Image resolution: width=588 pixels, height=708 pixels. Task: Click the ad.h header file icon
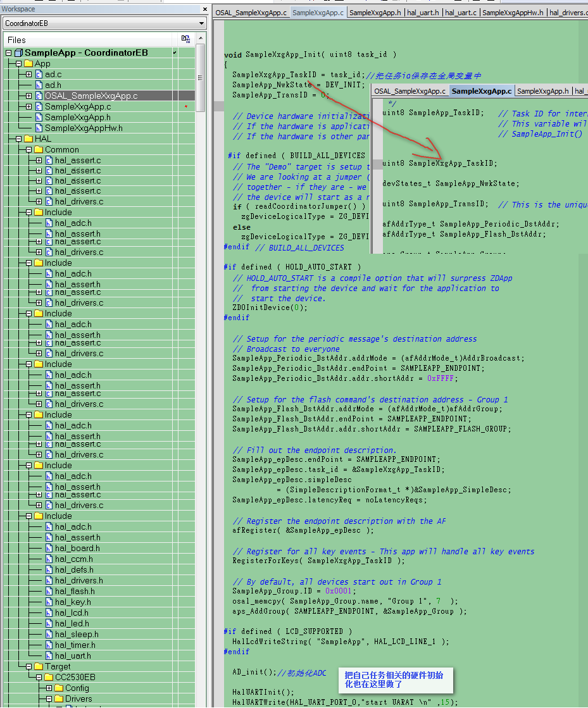click(x=39, y=85)
